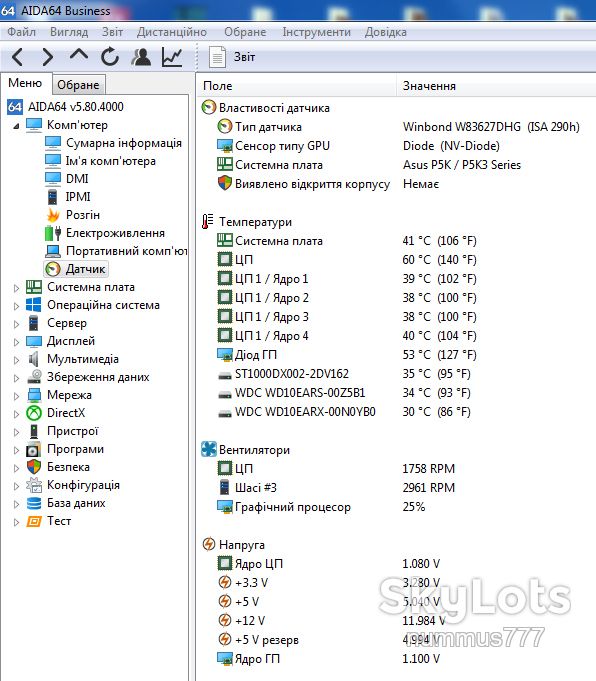Open the Інструменти menu
The height and width of the screenshot is (681, 596).
point(316,32)
